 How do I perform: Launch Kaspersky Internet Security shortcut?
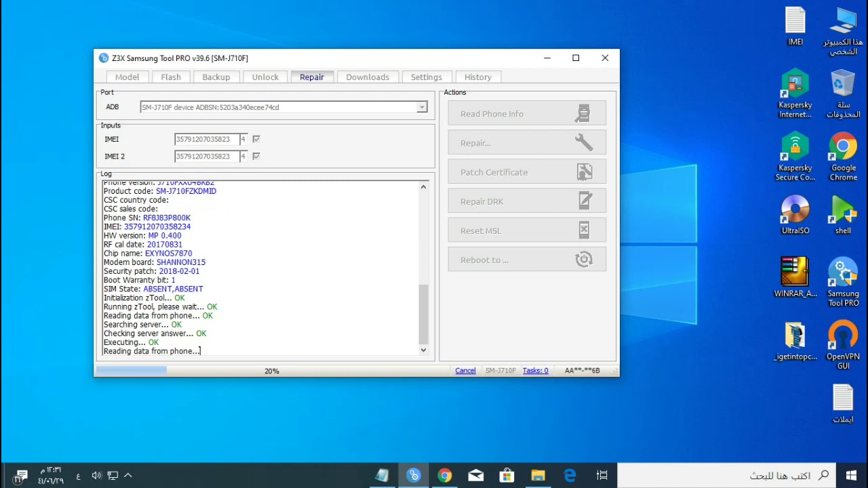click(795, 94)
